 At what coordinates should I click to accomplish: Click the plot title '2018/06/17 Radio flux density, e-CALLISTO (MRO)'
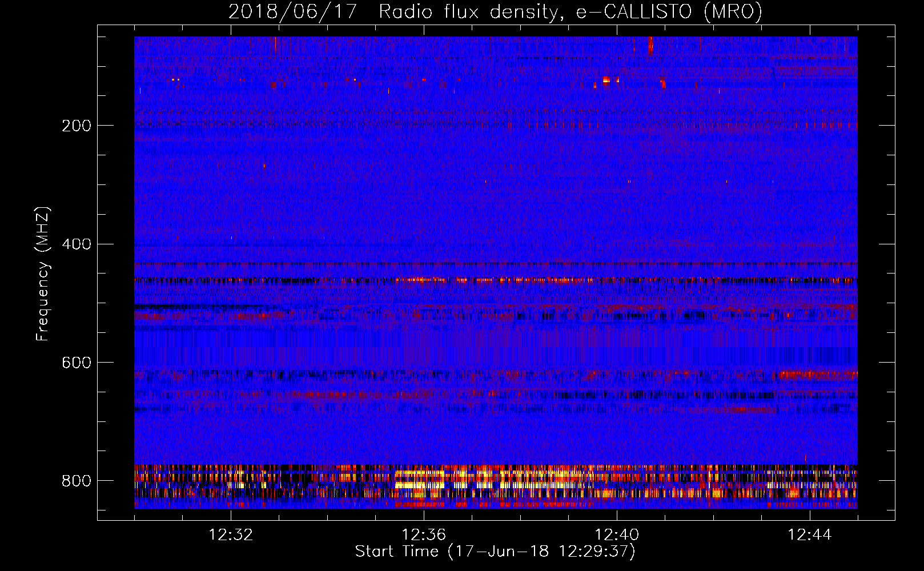pyautogui.click(x=495, y=11)
